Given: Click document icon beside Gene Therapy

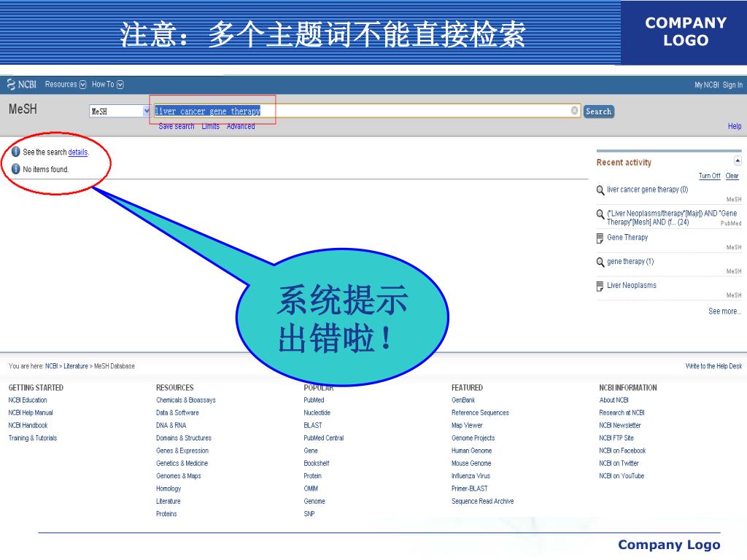Looking at the screenshot, I should 600,238.
